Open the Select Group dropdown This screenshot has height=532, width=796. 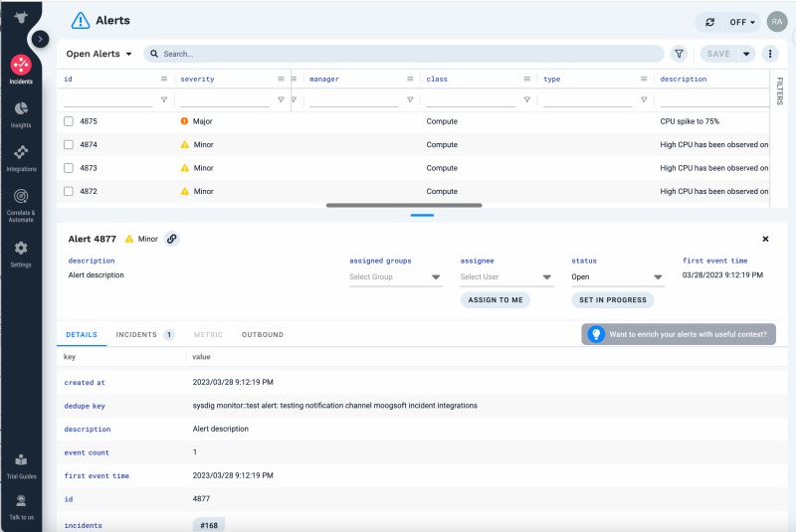coord(395,276)
